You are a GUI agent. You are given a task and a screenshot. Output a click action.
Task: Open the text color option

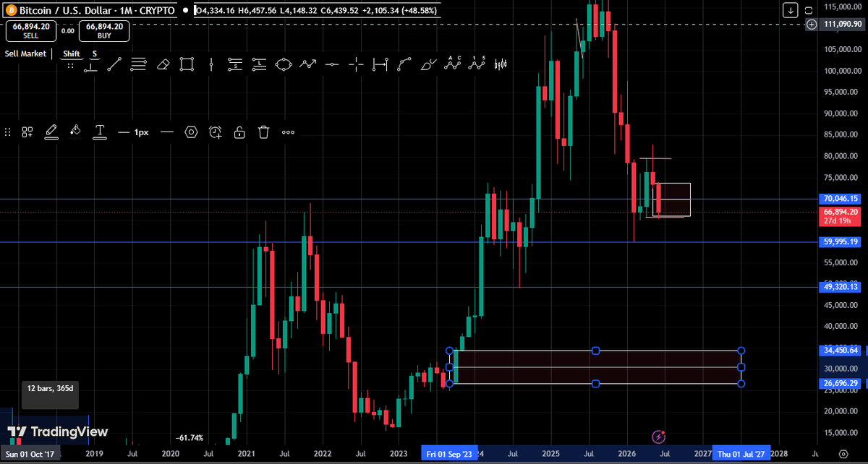click(100, 132)
